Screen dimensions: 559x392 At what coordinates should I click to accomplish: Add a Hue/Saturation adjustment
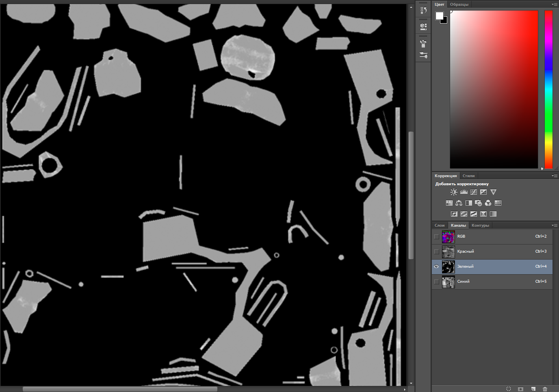(449, 203)
